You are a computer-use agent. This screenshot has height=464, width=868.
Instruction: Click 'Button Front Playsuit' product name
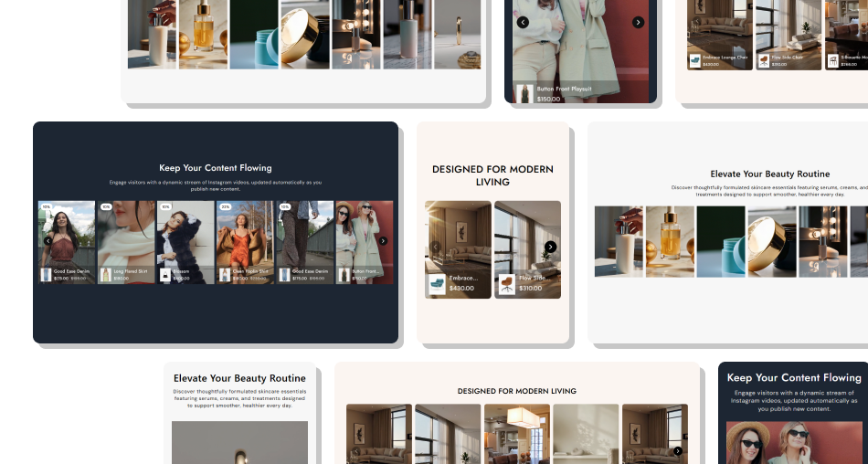(564, 89)
